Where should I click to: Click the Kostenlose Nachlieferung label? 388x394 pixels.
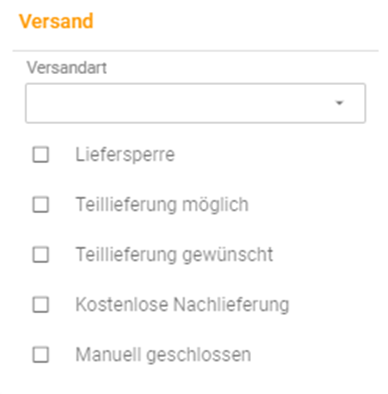(x=182, y=305)
